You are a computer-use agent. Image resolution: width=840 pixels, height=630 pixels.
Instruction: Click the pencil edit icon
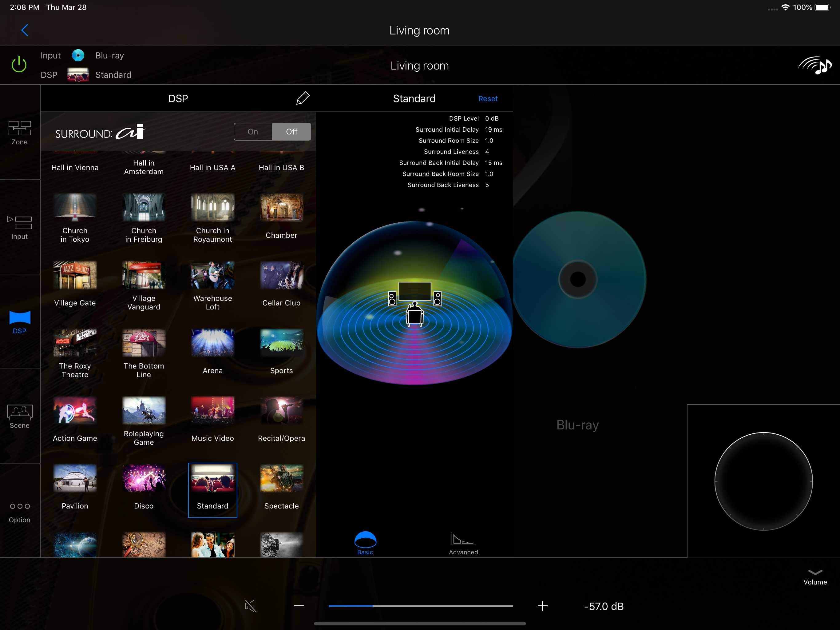pyautogui.click(x=303, y=98)
